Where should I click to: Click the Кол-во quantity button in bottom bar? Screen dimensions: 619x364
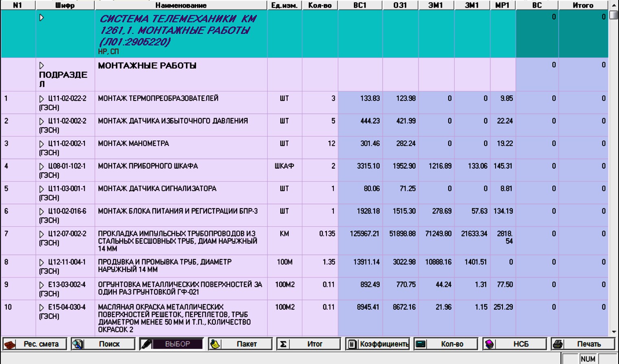[446, 344]
